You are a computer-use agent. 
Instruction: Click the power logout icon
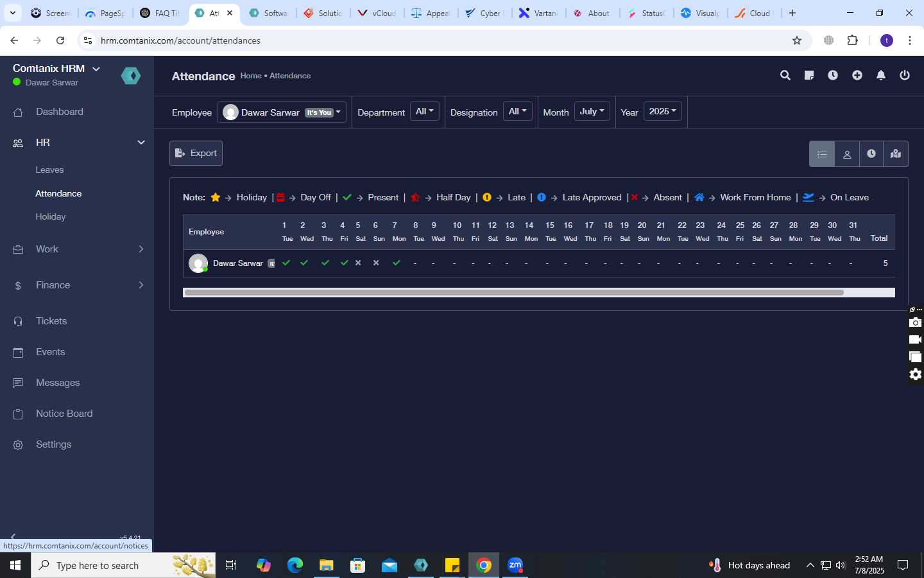pos(905,75)
